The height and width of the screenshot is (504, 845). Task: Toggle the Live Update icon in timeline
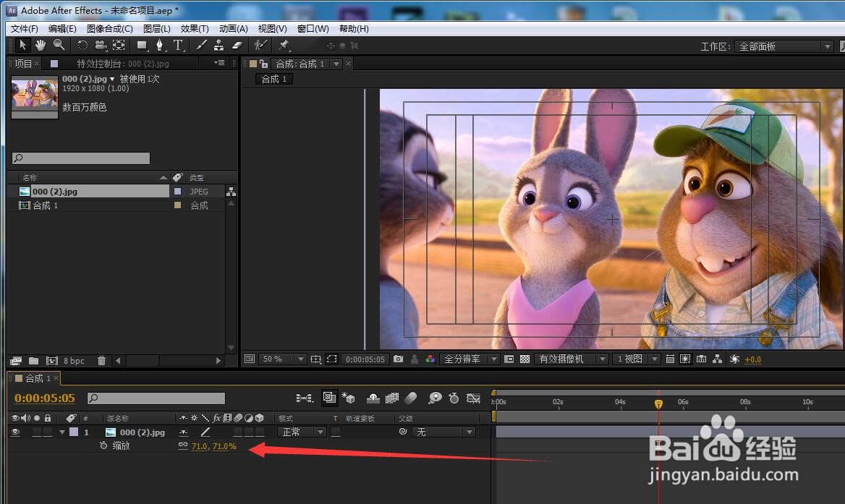pos(328,398)
